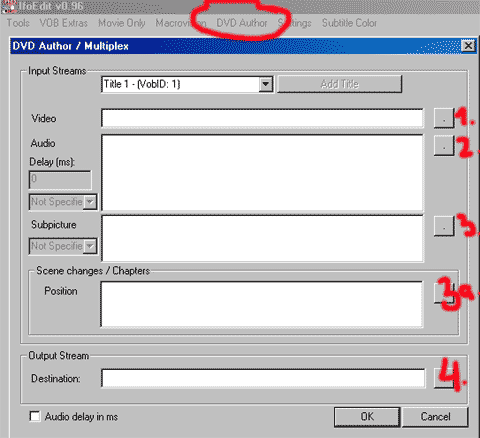Image resolution: width=480 pixels, height=438 pixels.
Task: Expand the Subpicture Not Specified dropdown
Action: click(90, 246)
